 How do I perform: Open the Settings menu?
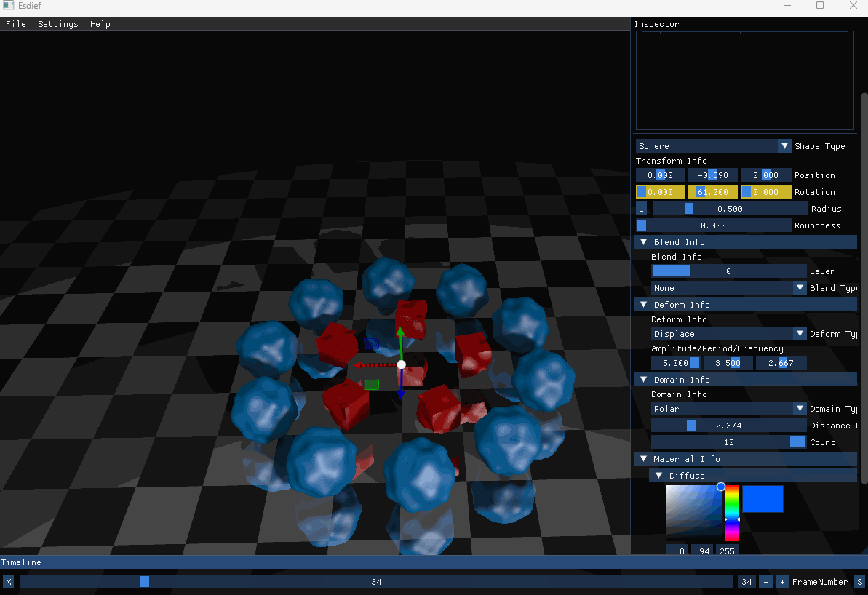coord(58,24)
